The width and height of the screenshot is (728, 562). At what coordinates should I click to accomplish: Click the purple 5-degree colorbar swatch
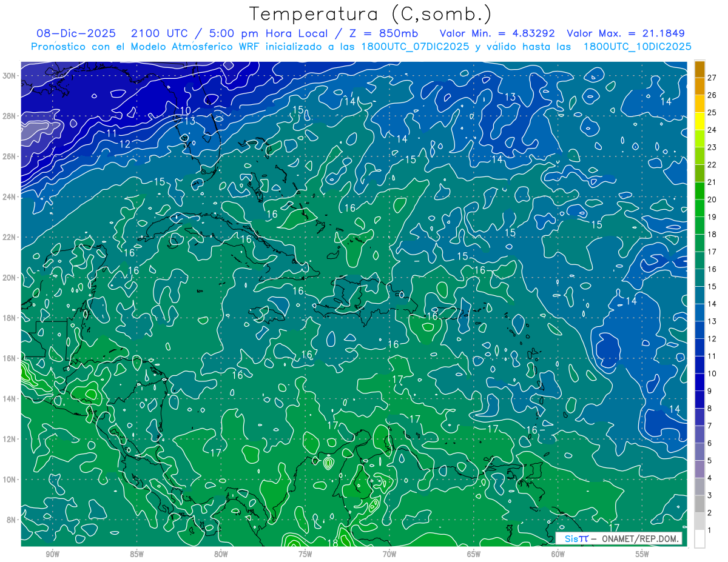[699, 452]
